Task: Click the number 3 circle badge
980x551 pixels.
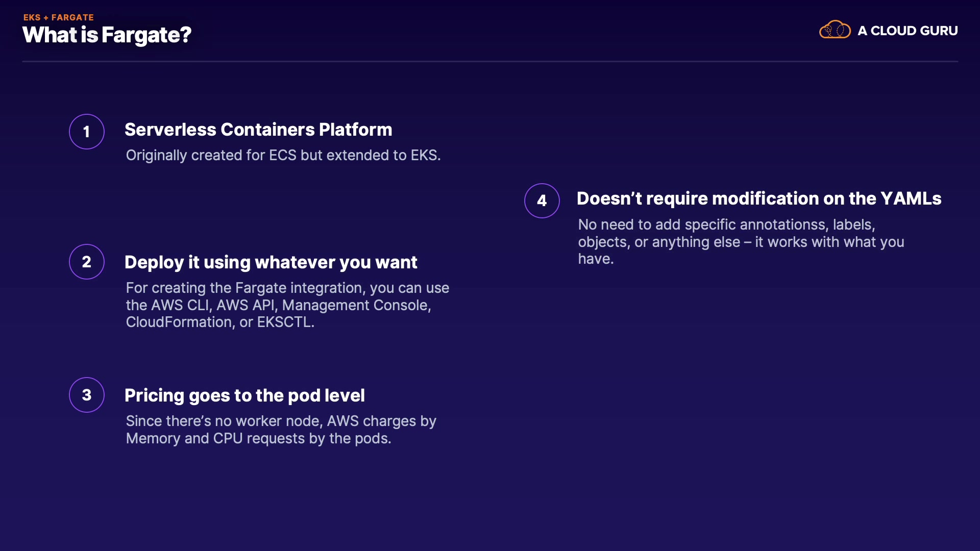Action: click(x=87, y=395)
